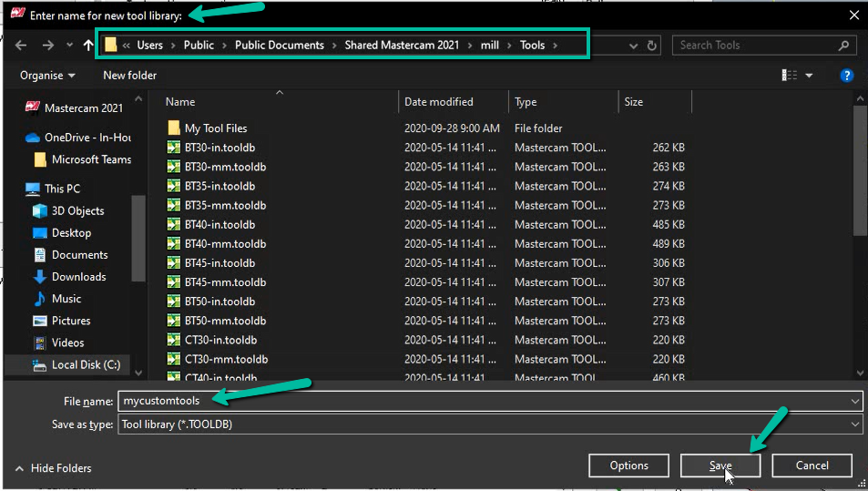
Task: Select CT30-in.tooldb file icon
Action: [174, 340]
